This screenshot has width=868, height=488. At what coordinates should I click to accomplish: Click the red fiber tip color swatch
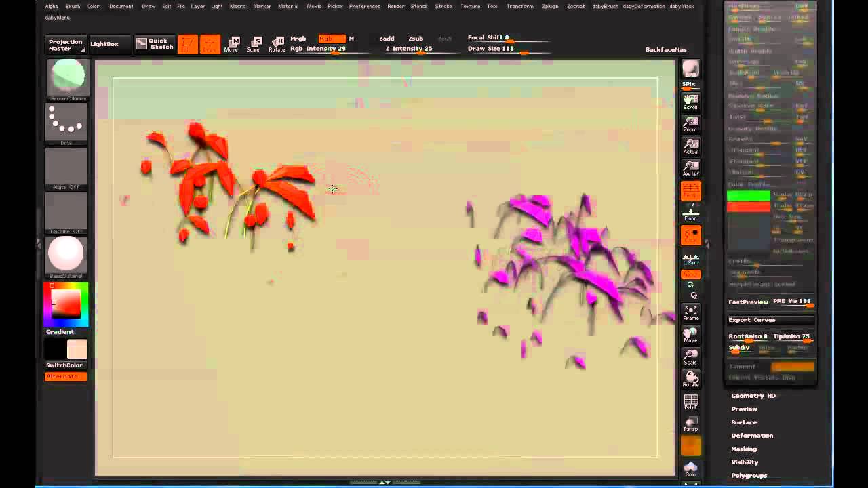click(749, 207)
